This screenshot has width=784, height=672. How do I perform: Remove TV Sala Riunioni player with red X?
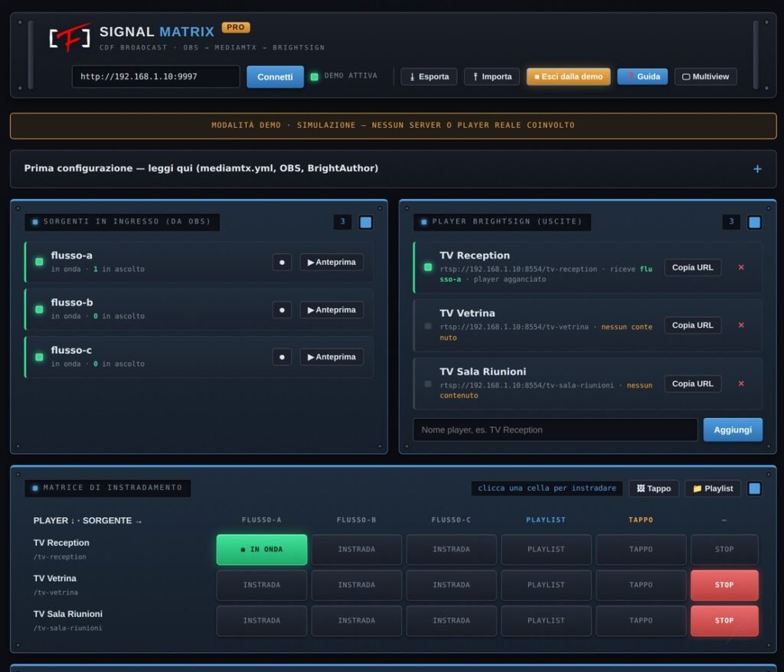[x=741, y=383]
